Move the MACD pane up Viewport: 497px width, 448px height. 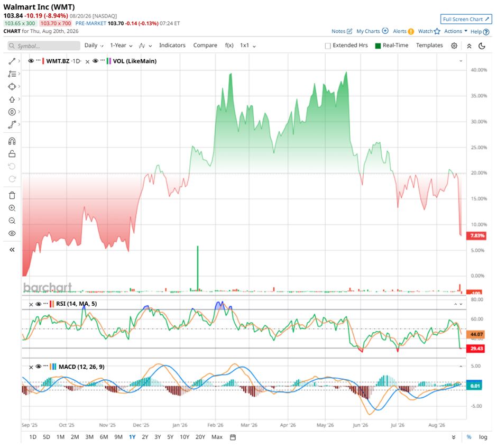coord(461,367)
